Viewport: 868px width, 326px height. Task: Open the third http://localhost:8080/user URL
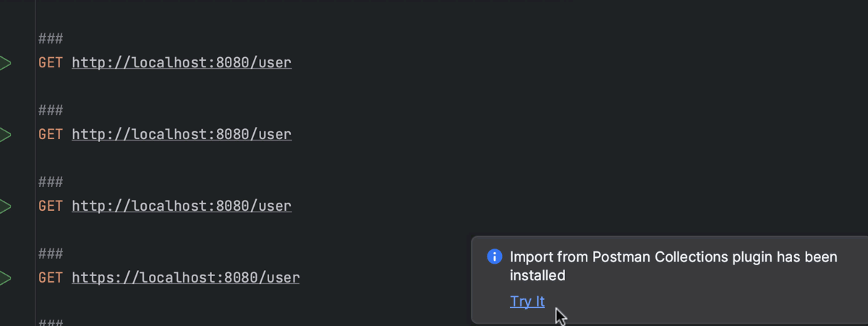(182, 206)
